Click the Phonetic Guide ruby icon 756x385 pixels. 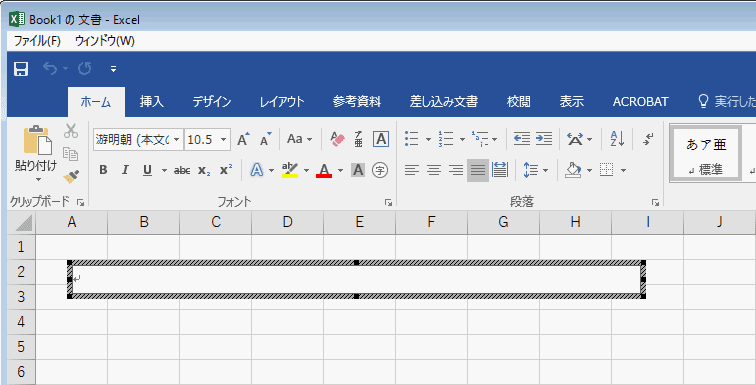[x=359, y=139]
